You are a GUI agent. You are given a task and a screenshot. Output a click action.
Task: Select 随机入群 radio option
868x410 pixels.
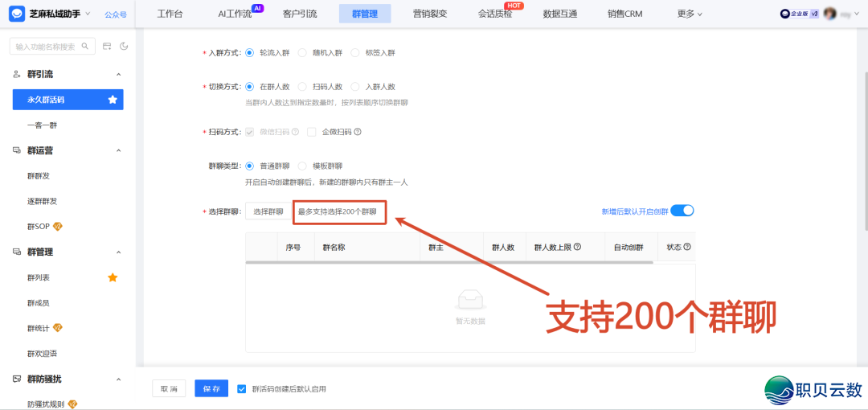coord(302,53)
